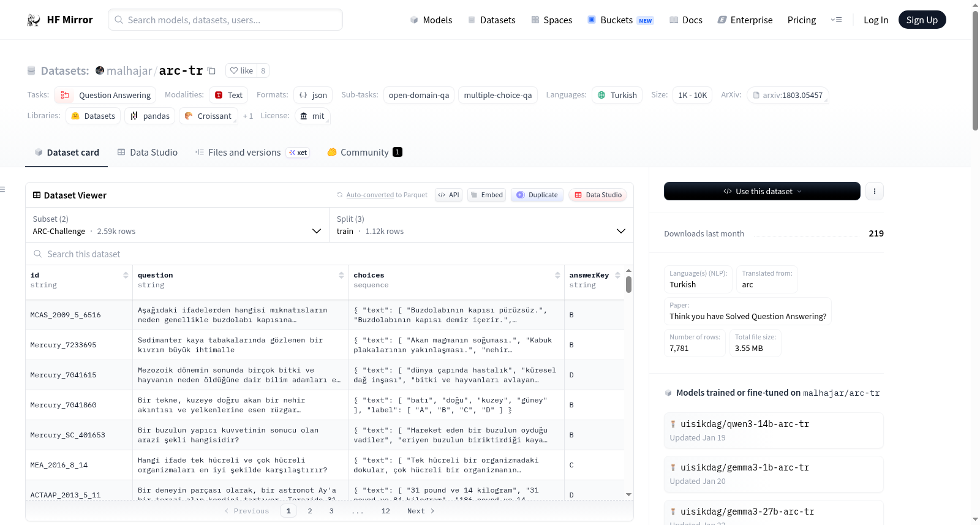Expand the Subset ARC-Challenge dropdown
The image size is (980, 525).
pos(178,225)
